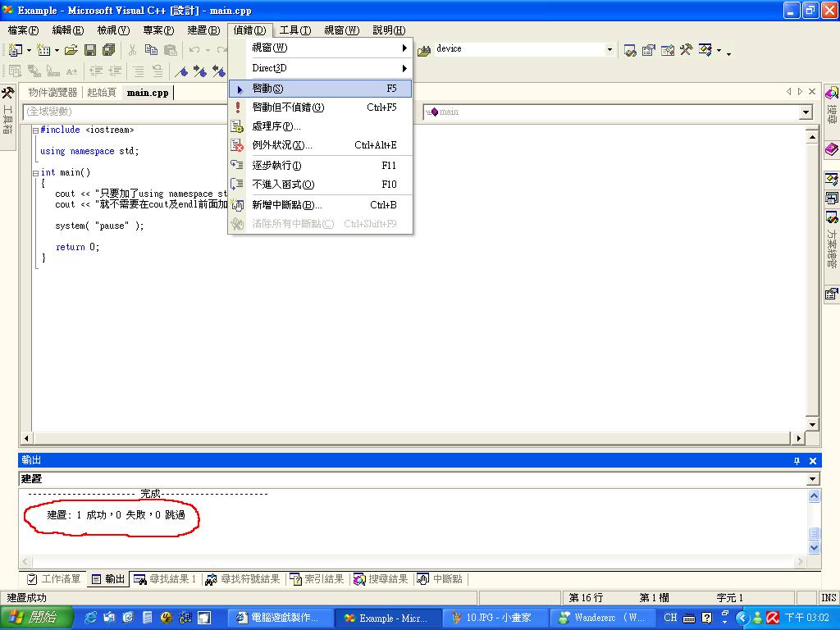This screenshot has width=840, height=630.
Task: Open Properties Window icon in top toolbar
Action: pos(649,50)
